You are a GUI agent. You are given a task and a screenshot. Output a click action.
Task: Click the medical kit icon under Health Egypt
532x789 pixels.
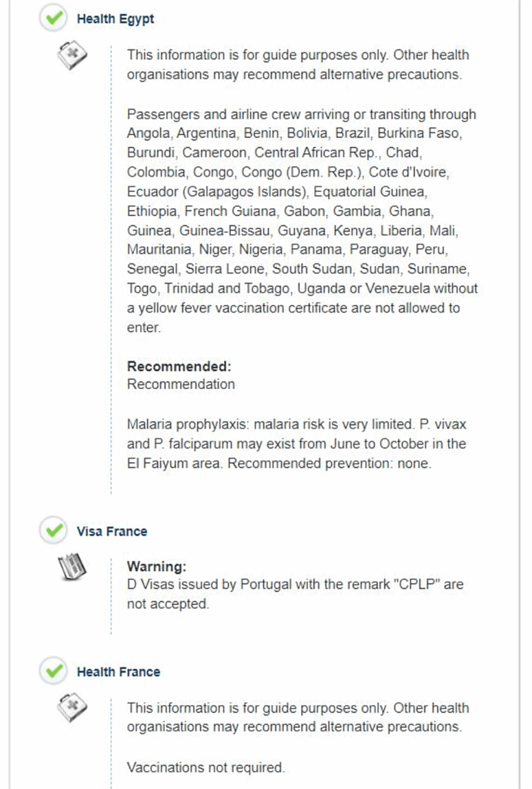click(x=73, y=55)
